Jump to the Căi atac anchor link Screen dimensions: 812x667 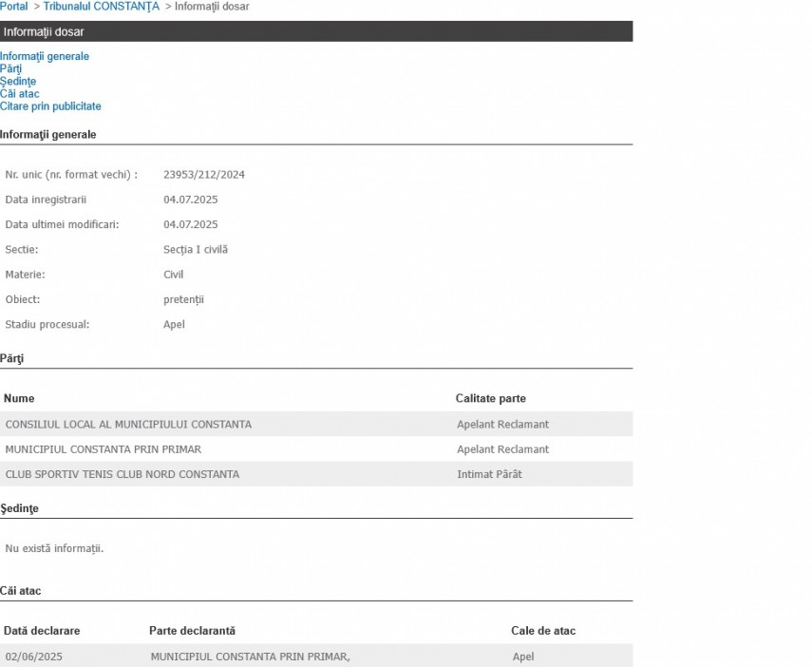click(x=20, y=94)
